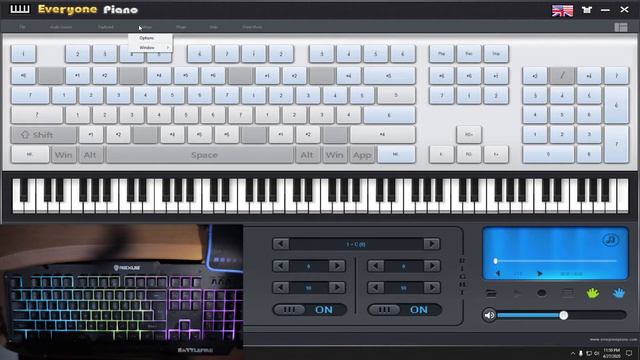Click the right Alt key on virtual keyboard
The image size is (640, 360).
pos(307,155)
